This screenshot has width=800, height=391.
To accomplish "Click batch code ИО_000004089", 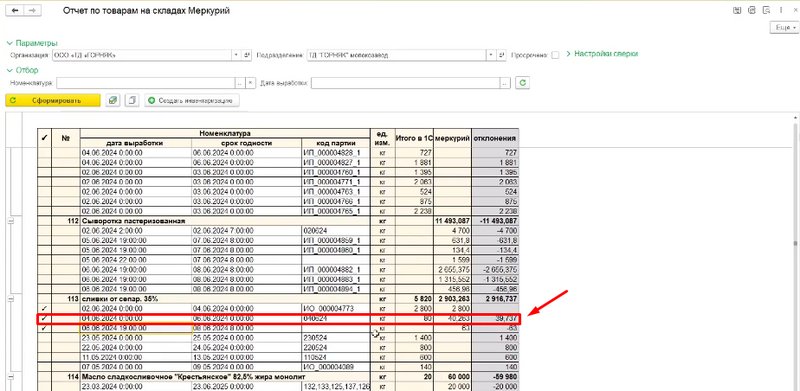I will (328, 367).
